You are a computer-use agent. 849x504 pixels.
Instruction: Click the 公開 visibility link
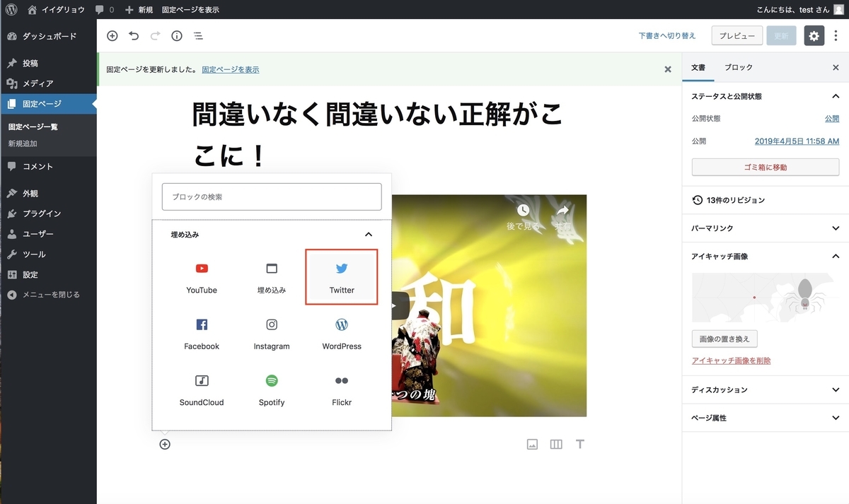(x=832, y=119)
